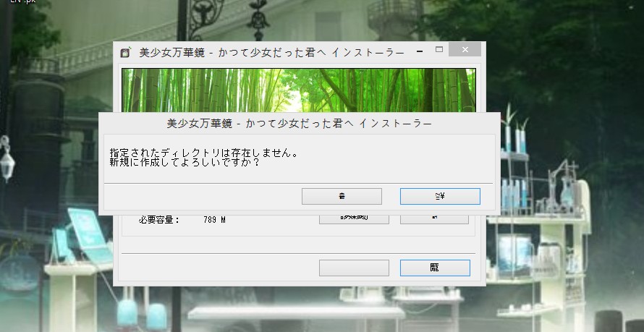Minimize the installer window
The image size is (644, 332).
[x=418, y=51]
